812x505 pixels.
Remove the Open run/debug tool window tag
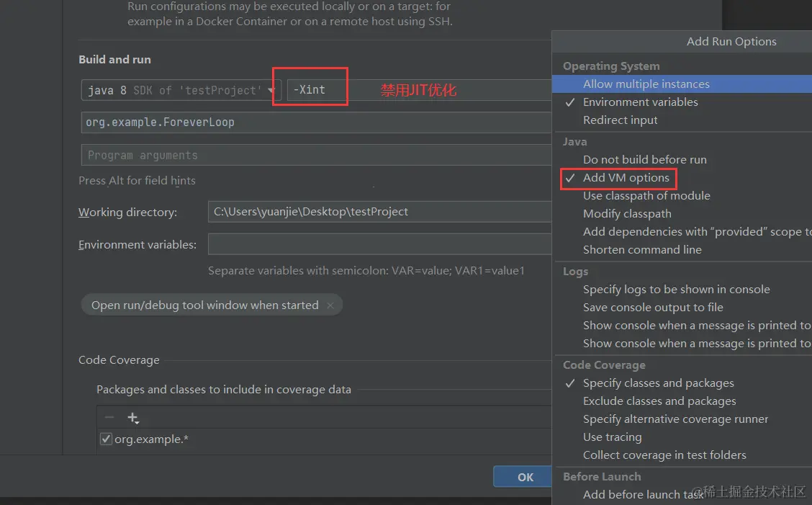[x=330, y=305]
